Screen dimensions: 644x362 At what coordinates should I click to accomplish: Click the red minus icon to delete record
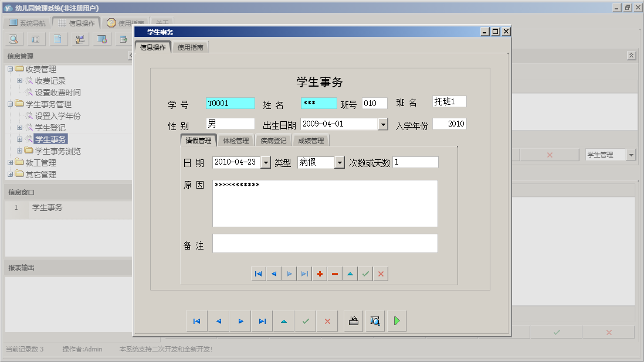[x=335, y=273]
